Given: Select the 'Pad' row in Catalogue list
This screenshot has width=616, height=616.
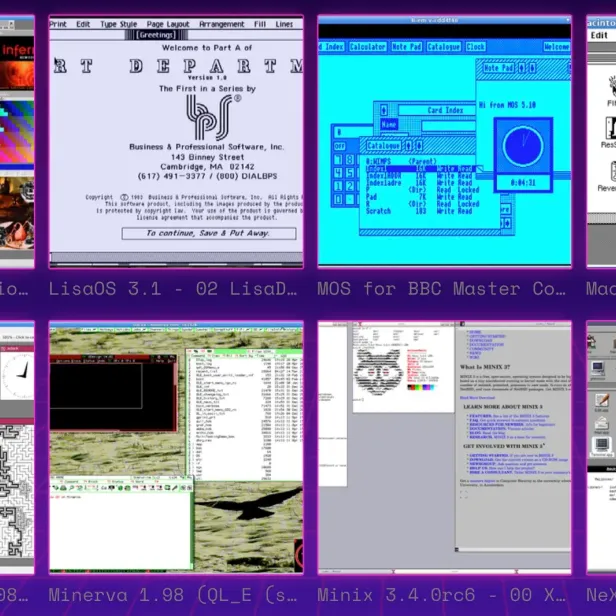Looking at the screenshot, I should (419, 197).
